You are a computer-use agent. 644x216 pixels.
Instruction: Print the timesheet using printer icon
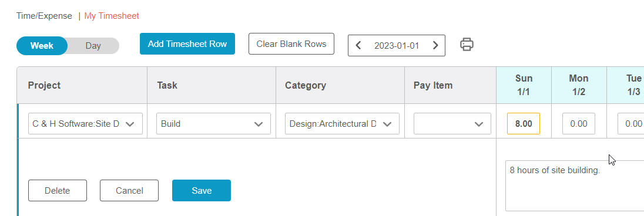(467, 45)
